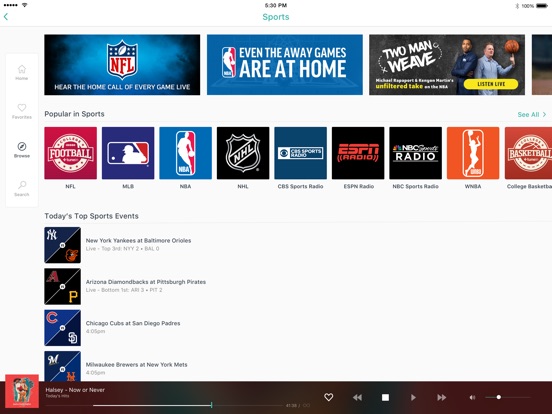Image resolution: width=552 pixels, height=414 pixels.
Task: Rewind the current track
Action: point(357,397)
